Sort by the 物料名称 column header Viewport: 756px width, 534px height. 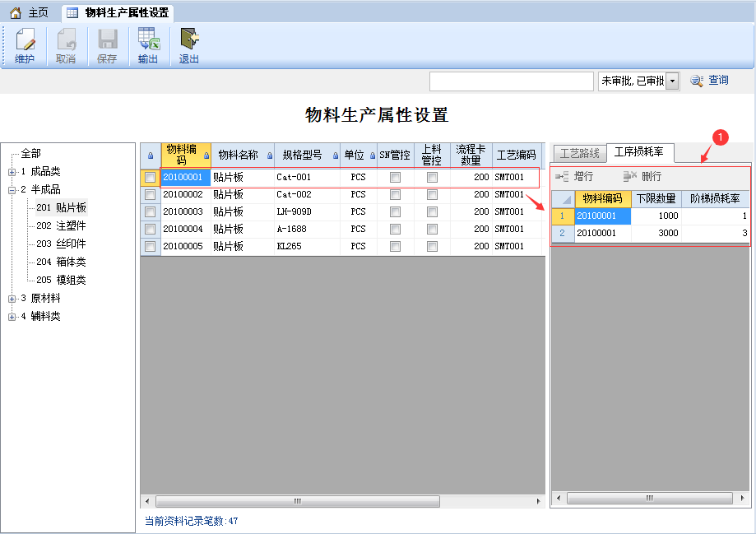pyautogui.click(x=238, y=155)
